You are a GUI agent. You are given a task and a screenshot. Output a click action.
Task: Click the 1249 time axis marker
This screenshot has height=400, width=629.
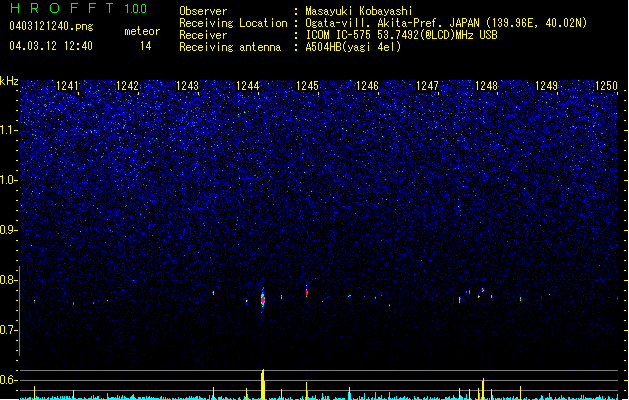click(x=546, y=86)
